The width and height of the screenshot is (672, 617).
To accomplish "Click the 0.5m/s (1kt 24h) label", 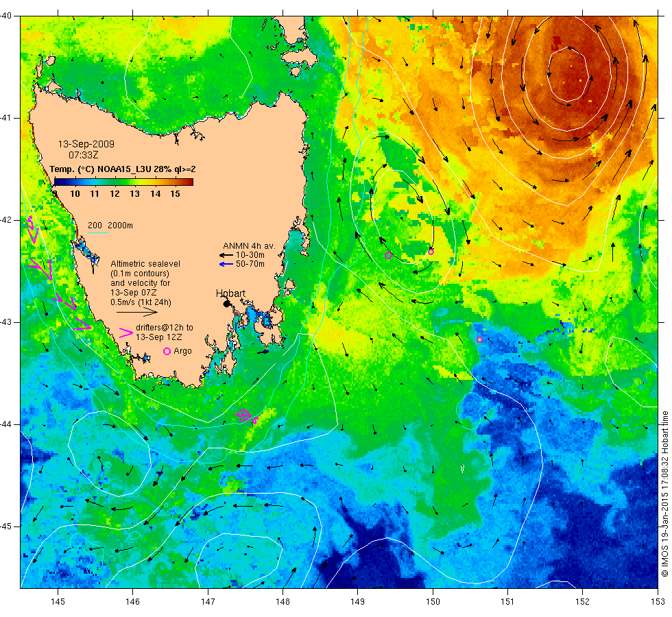I will pyautogui.click(x=141, y=302).
